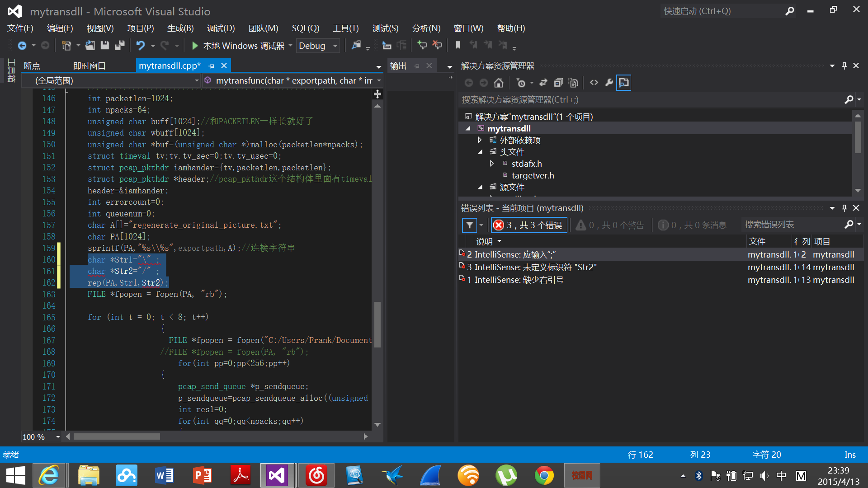The width and height of the screenshot is (868, 488).
Task: Open the 工具箱 side panel tab
Action: (x=12, y=71)
